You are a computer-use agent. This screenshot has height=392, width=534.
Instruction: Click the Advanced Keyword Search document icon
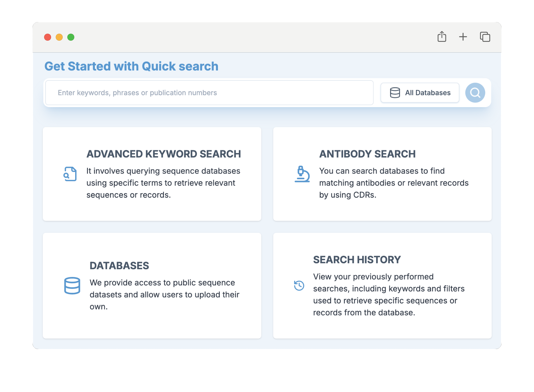pyautogui.click(x=70, y=174)
